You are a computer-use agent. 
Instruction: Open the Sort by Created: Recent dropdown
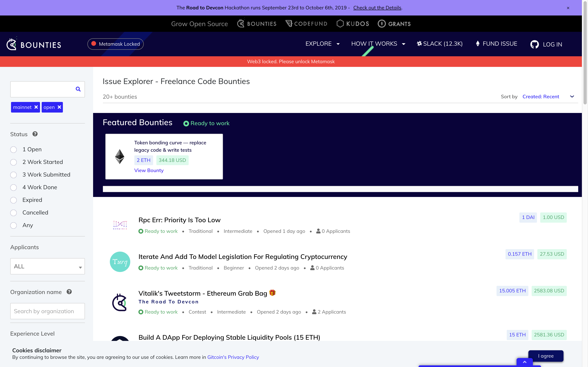[548, 97]
